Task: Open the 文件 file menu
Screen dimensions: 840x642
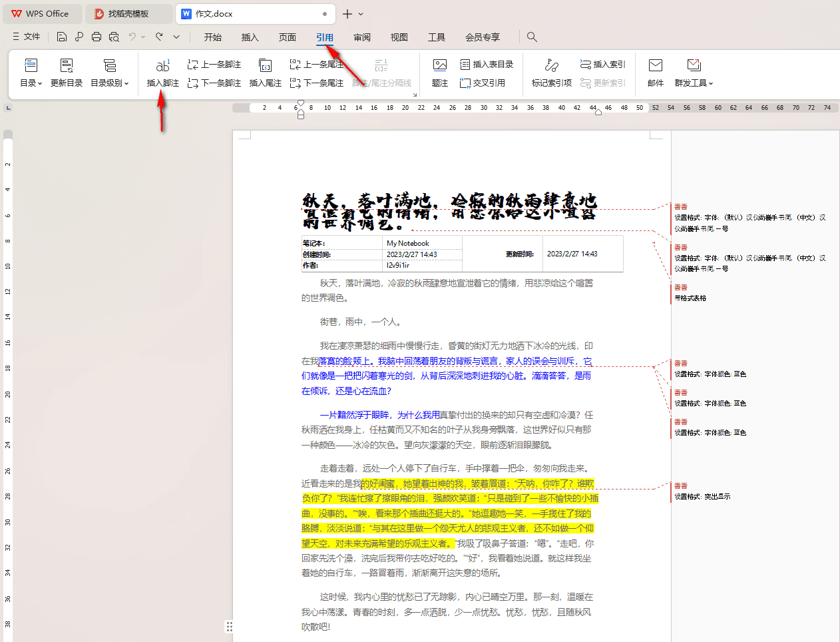Action: (27, 37)
